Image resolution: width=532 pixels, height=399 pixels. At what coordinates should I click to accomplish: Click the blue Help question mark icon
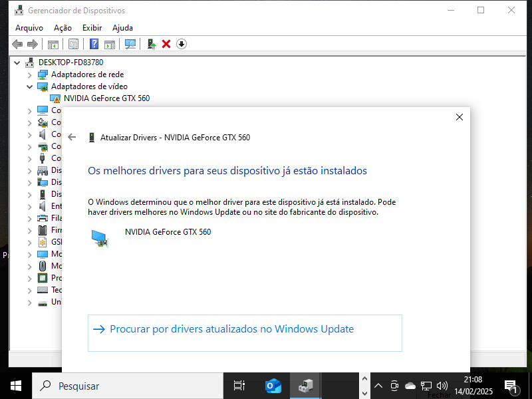click(94, 44)
